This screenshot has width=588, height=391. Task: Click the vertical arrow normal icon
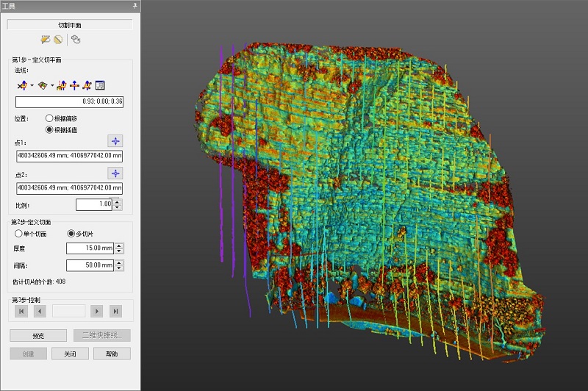click(x=74, y=85)
